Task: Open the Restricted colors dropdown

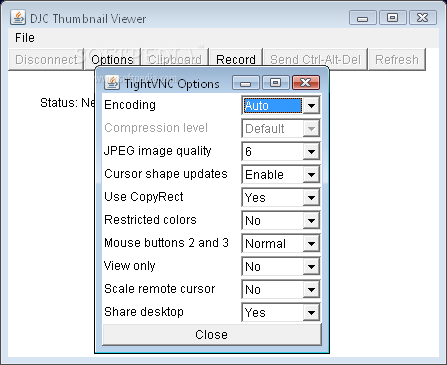Action: (x=281, y=221)
